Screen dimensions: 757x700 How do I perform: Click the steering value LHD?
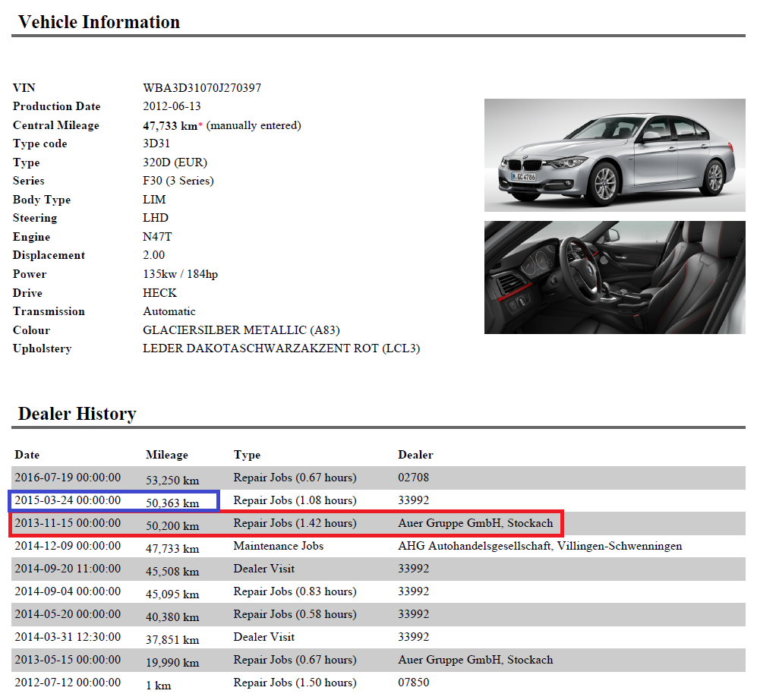click(x=156, y=218)
